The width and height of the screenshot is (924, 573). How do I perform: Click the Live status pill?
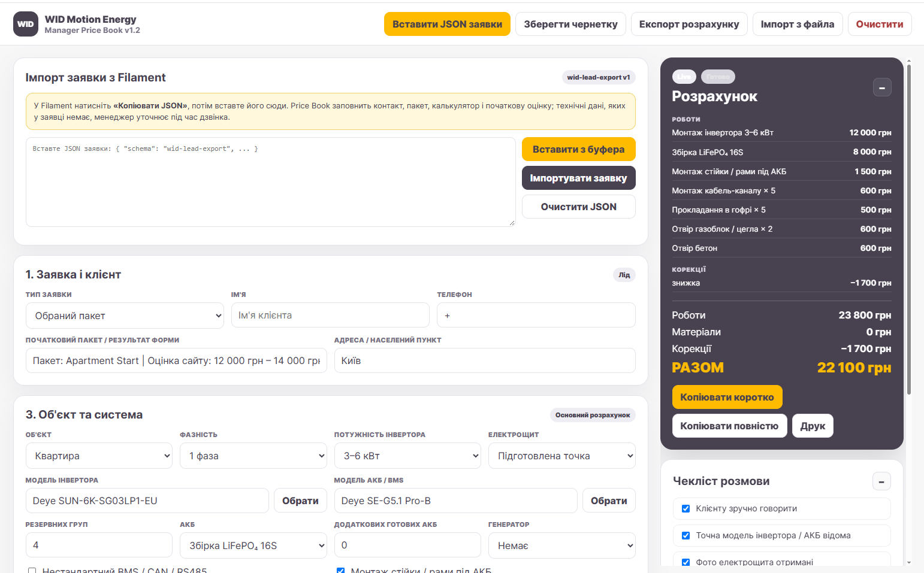tap(684, 77)
